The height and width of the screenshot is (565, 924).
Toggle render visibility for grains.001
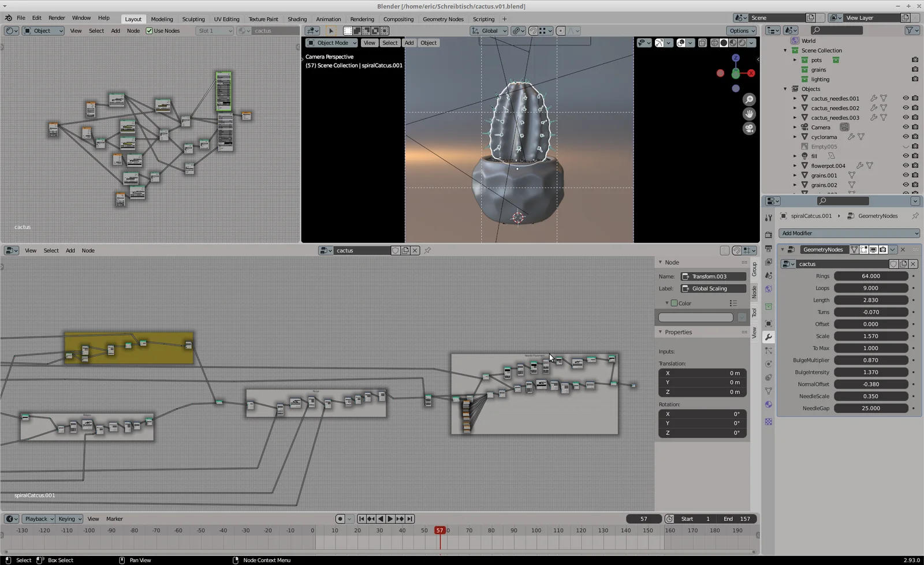click(915, 175)
